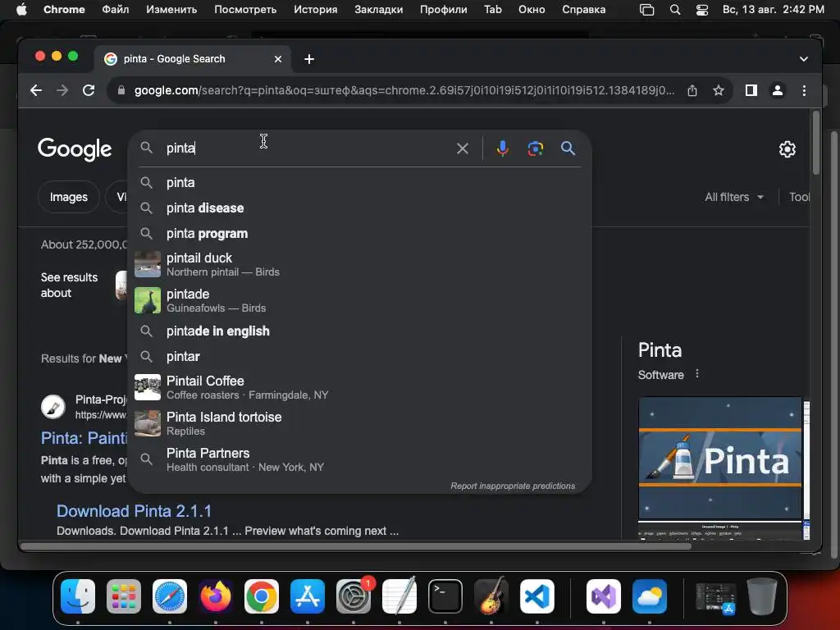Open Chrome profile avatar menu

(x=778, y=90)
